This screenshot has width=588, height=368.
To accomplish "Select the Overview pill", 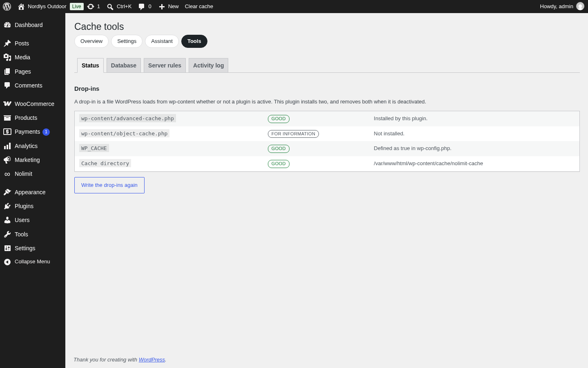I will (91, 41).
